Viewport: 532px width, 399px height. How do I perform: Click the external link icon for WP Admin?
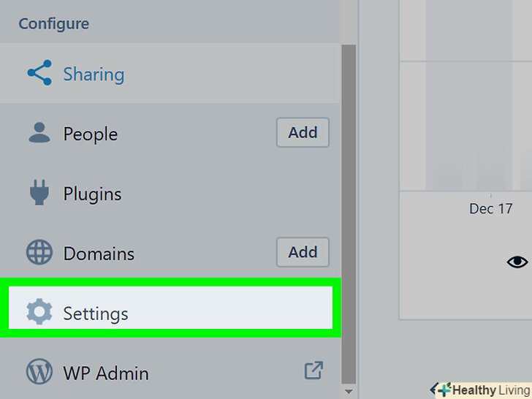[x=313, y=371]
